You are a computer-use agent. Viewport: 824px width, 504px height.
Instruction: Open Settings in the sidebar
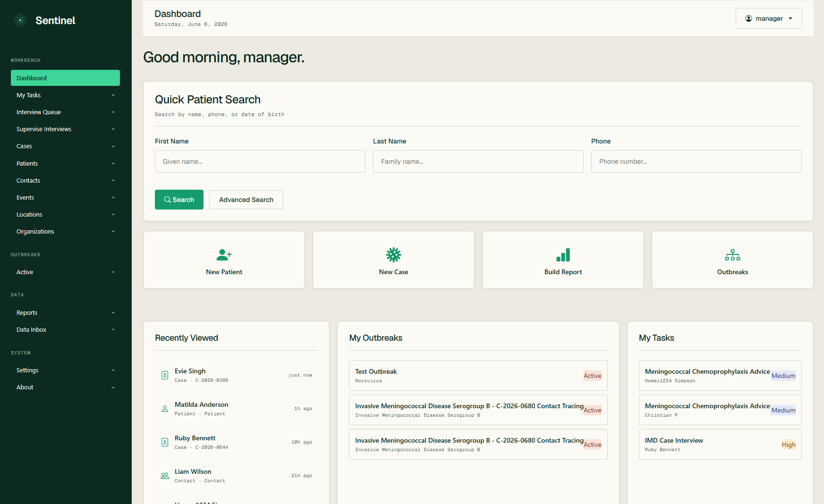[x=65, y=370]
